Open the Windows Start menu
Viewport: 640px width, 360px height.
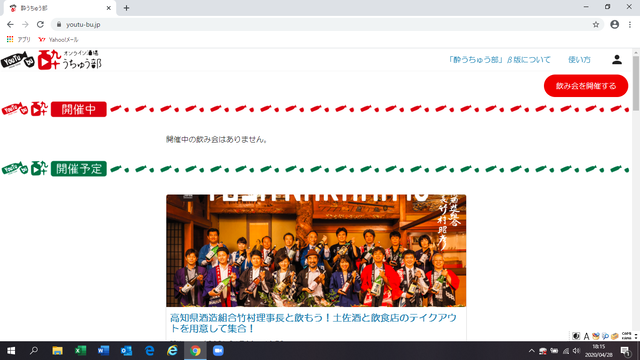coord(11,351)
